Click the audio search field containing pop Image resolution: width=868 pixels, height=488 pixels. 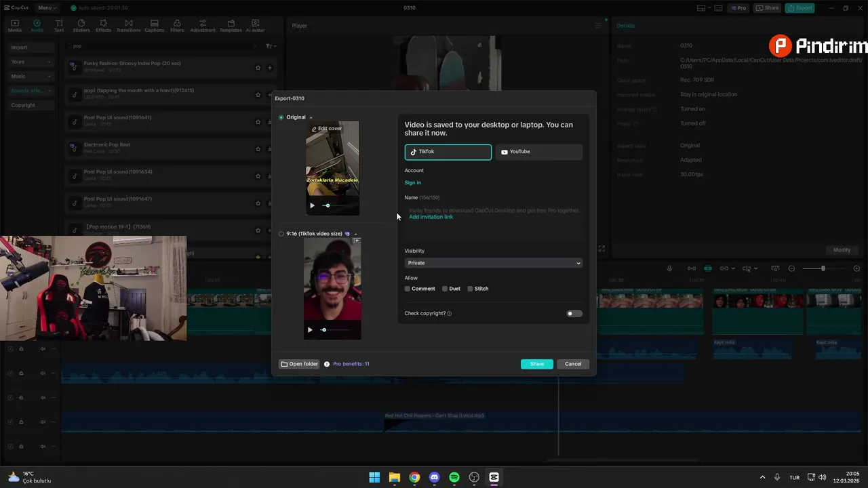pos(163,46)
